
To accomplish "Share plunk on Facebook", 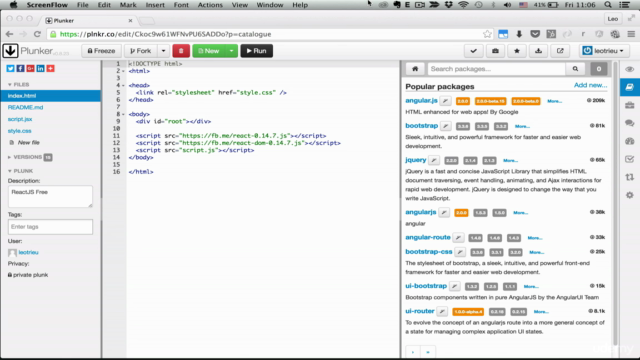I will tap(20, 69).
